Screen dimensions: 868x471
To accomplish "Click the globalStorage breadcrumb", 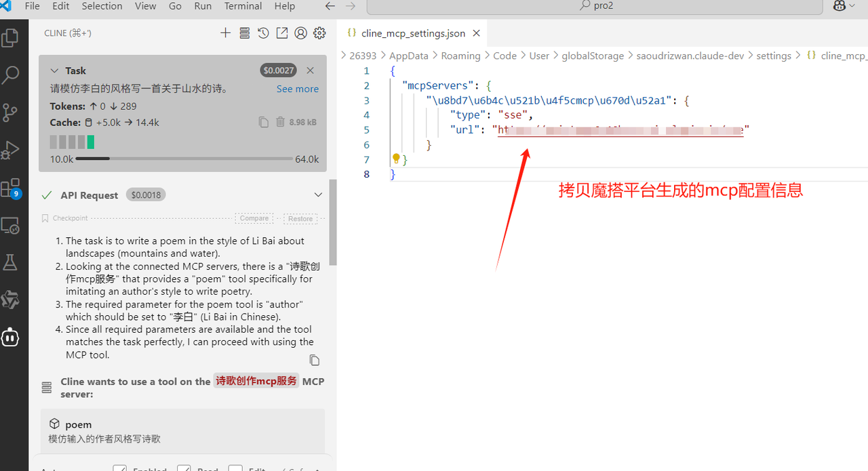I will click(x=593, y=56).
